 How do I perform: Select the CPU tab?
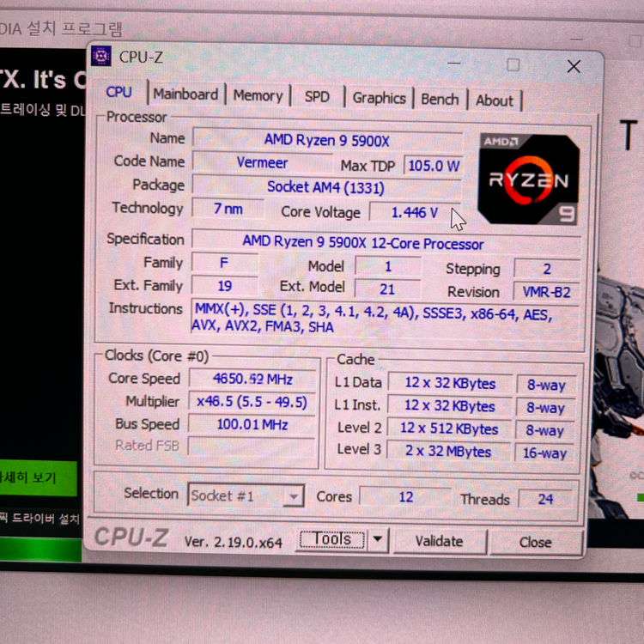coord(119,92)
